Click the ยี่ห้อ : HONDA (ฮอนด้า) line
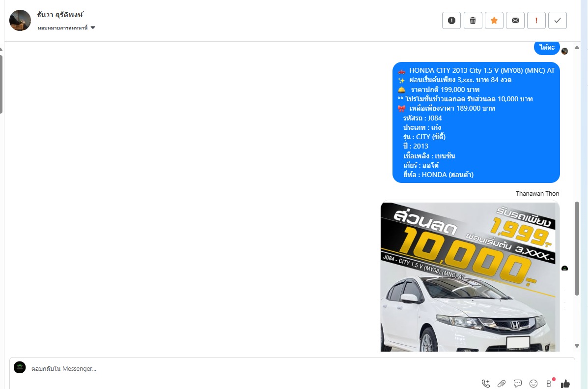The image size is (588, 389). pyautogui.click(x=438, y=175)
